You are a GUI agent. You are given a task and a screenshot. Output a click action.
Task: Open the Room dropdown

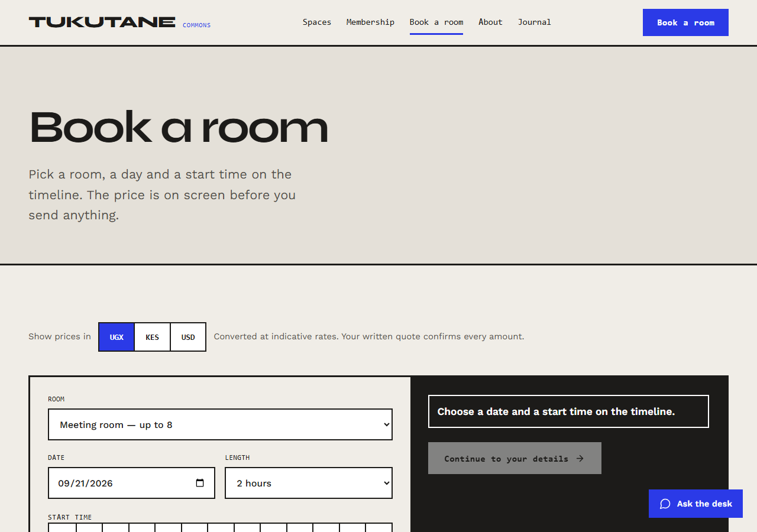[220, 424]
